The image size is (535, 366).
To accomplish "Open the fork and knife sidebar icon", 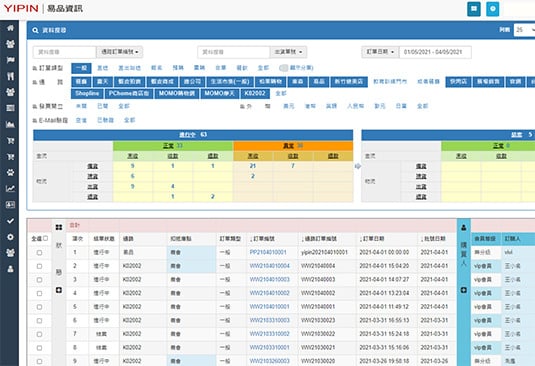I will pos(10,76).
